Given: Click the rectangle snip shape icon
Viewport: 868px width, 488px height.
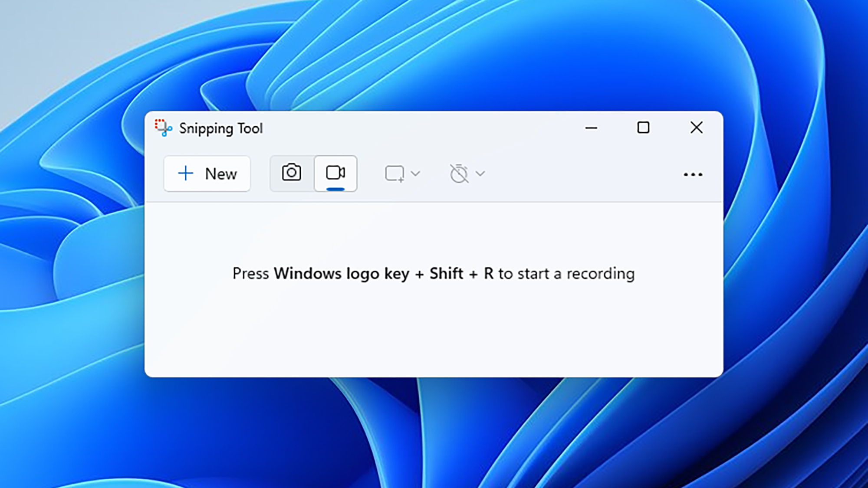Looking at the screenshot, I should [x=394, y=173].
